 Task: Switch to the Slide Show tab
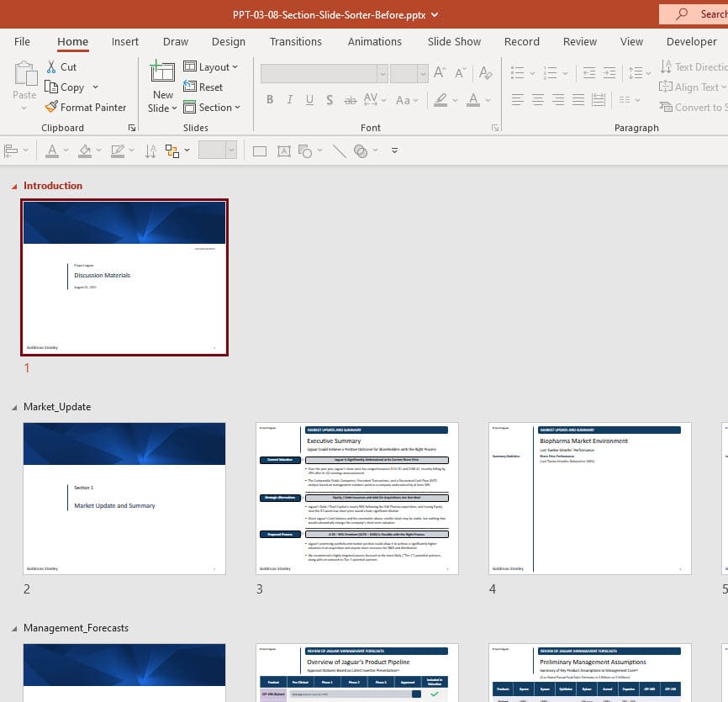(454, 41)
